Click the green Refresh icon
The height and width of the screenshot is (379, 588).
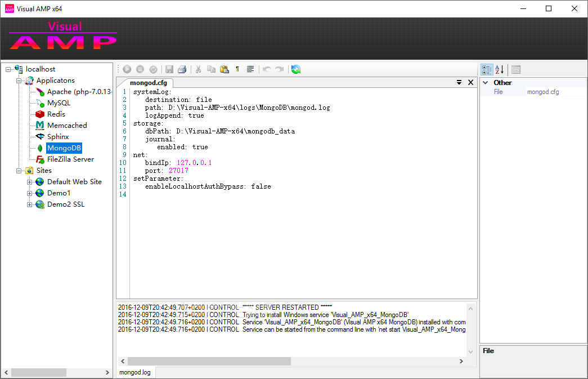pos(296,69)
